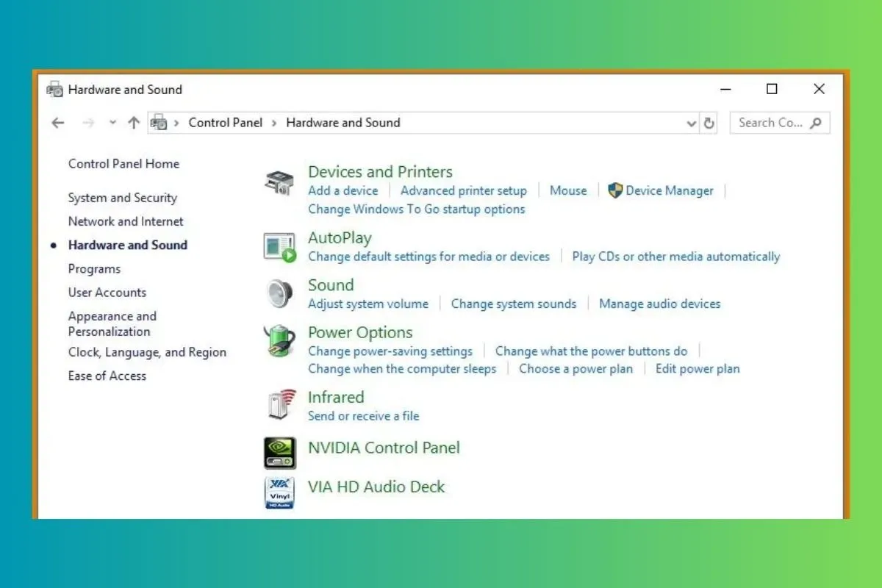Click Change system sounds link
882x588 pixels.
[513, 304]
